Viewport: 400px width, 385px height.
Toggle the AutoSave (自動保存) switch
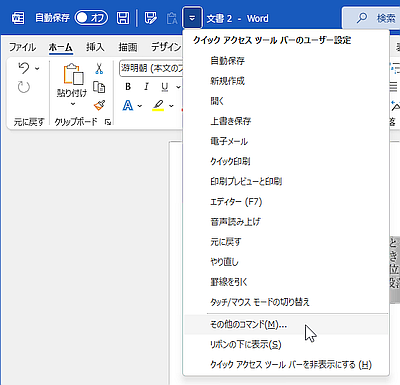91,18
